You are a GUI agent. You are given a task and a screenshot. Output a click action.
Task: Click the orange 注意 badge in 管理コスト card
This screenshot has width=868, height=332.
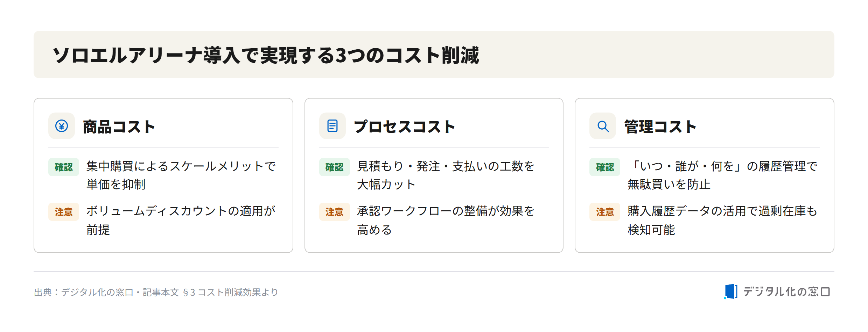[x=605, y=212]
